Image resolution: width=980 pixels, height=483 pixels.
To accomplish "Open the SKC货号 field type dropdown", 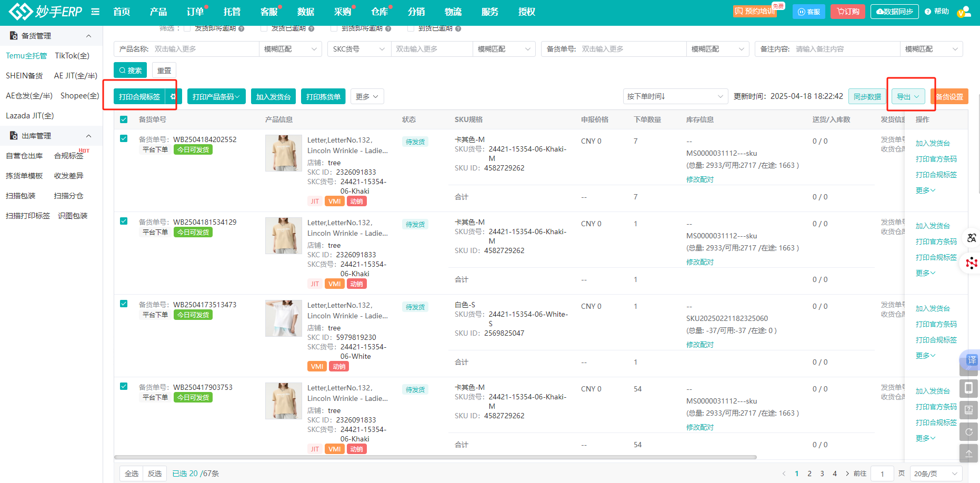I will pos(359,49).
